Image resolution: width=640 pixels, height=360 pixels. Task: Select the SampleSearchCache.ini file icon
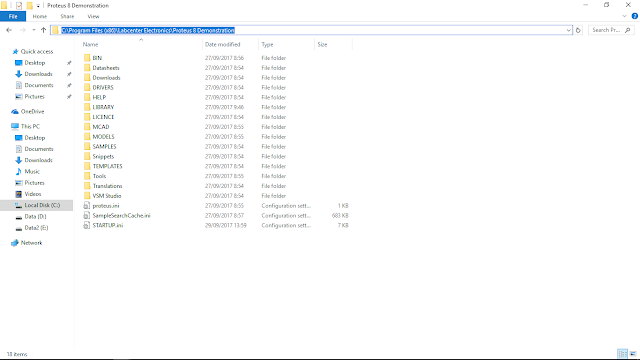point(87,216)
